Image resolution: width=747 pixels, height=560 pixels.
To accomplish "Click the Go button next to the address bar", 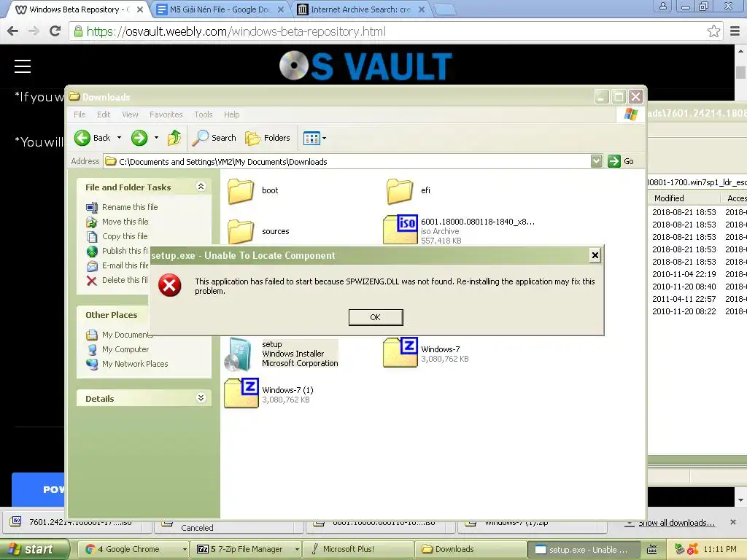I will click(x=621, y=161).
